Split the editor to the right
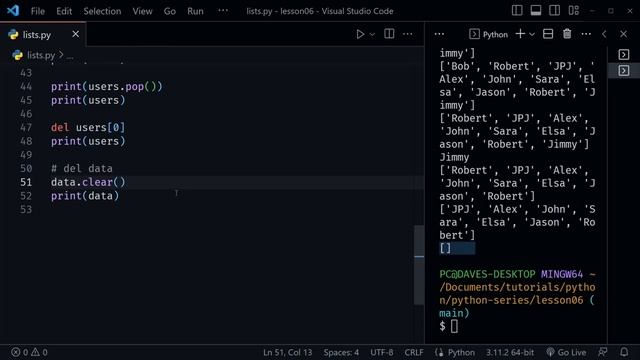This screenshot has height=360, width=640. click(389, 34)
